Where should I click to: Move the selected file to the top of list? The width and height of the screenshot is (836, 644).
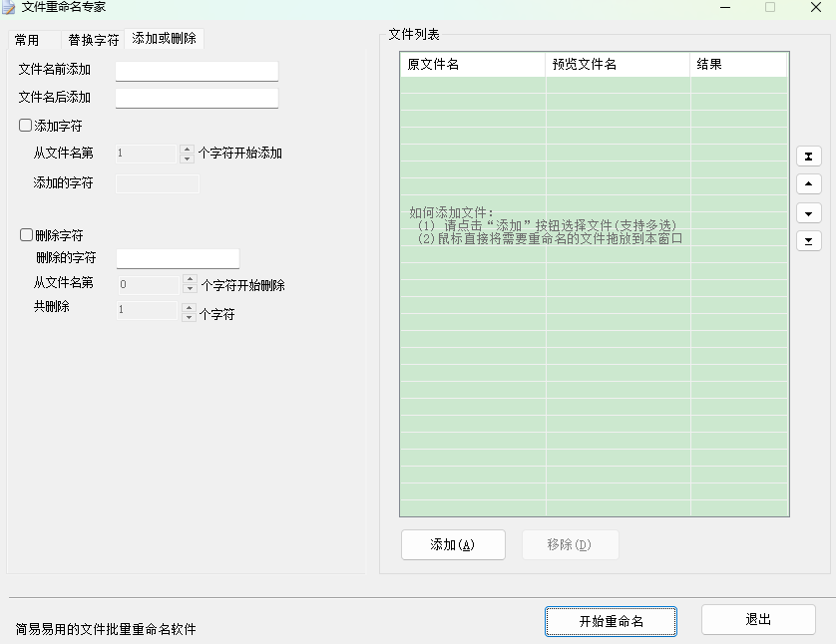808,156
